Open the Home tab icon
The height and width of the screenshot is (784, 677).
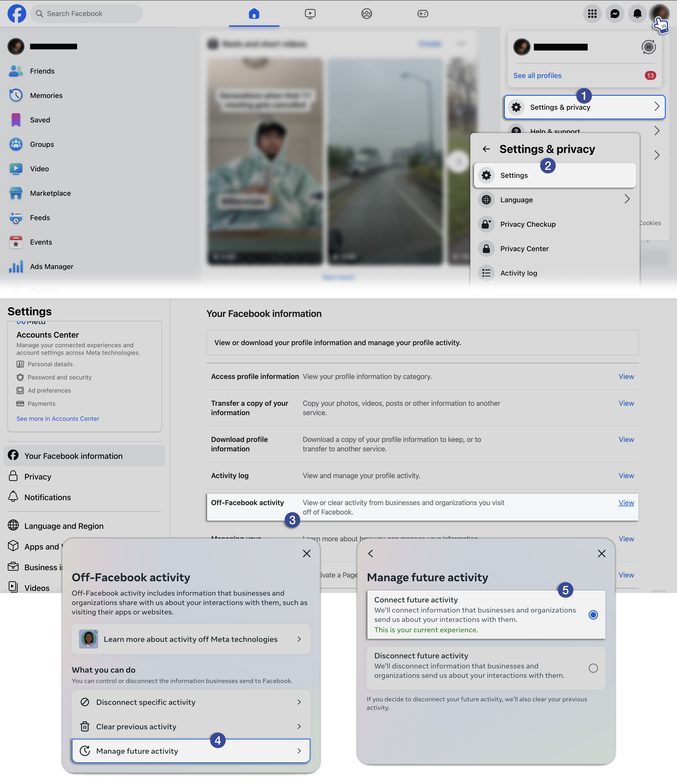254,14
